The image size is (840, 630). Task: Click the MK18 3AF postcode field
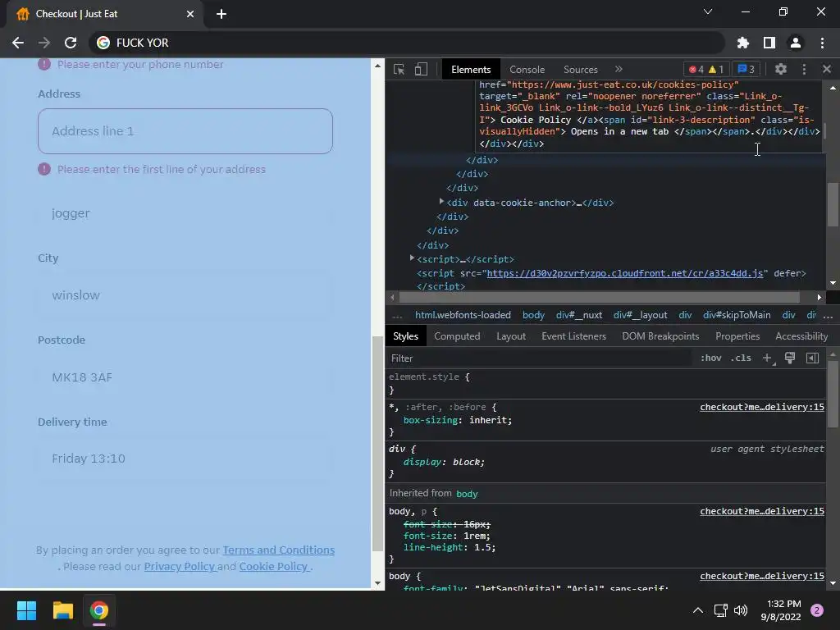pyautogui.click(x=185, y=377)
